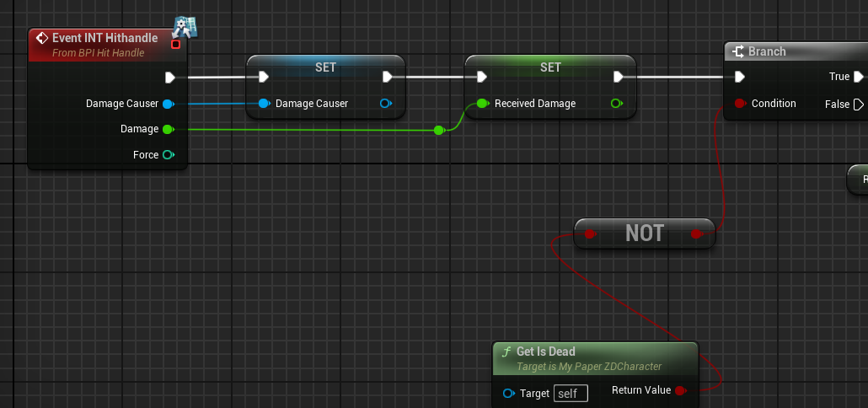Click exec output pin of Received Damage SET node

coord(619,77)
